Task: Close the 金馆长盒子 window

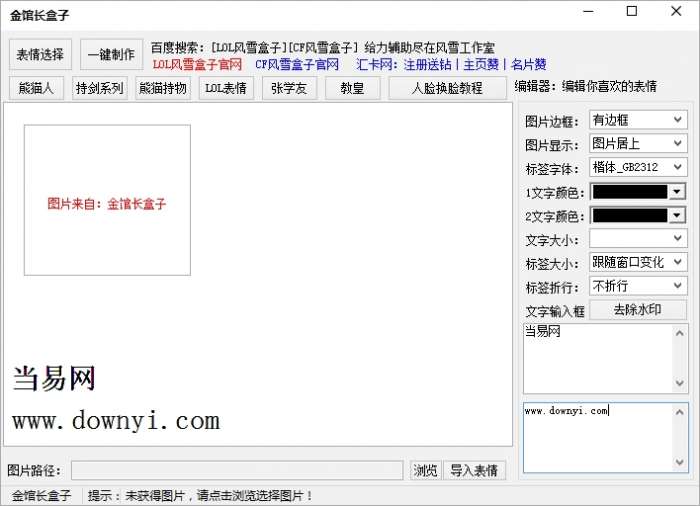Action: pyautogui.click(x=676, y=11)
